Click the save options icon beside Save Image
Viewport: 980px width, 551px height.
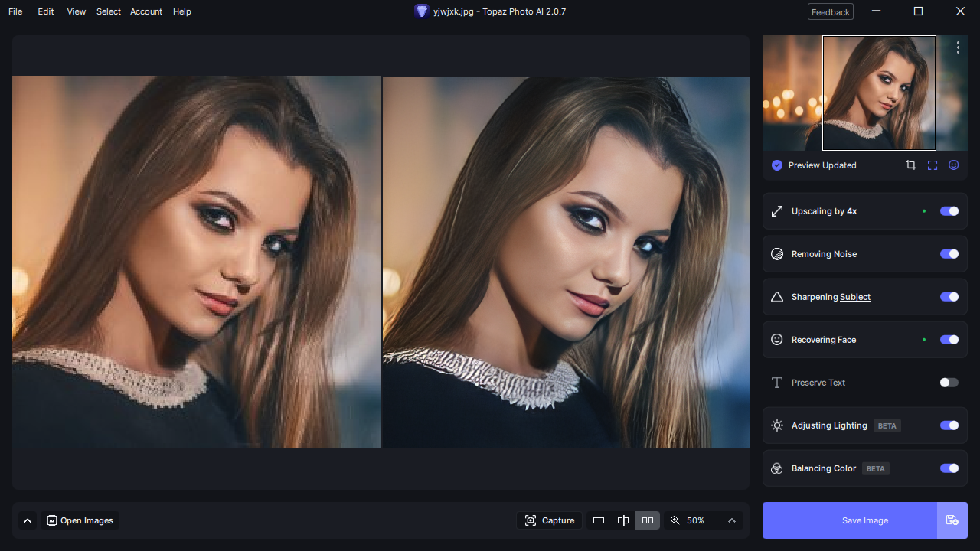[952, 520]
